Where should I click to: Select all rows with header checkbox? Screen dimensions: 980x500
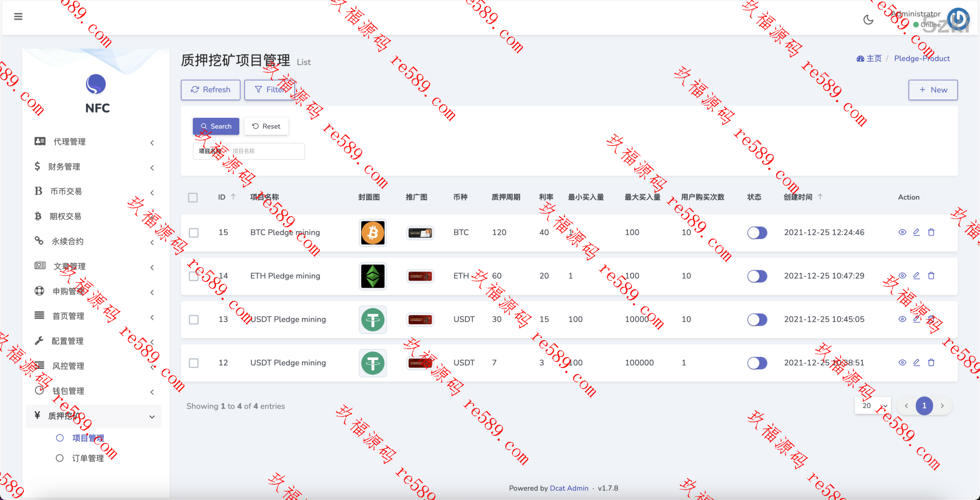pyautogui.click(x=193, y=197)
